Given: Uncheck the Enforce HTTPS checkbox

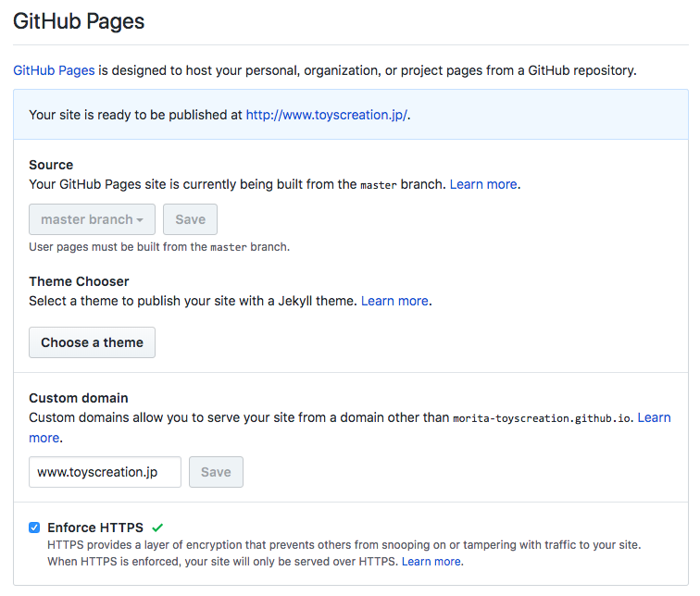Looking at the screenshot, I should coord(34,528).
